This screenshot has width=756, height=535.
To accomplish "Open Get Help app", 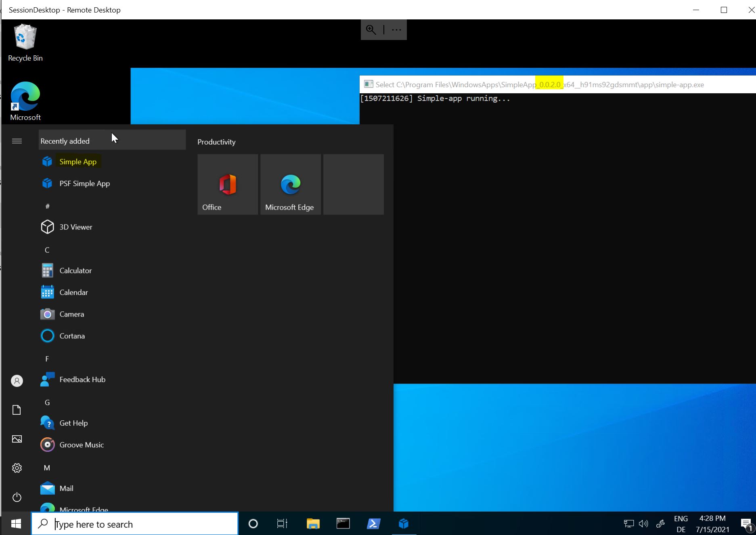I will point(112,423).
